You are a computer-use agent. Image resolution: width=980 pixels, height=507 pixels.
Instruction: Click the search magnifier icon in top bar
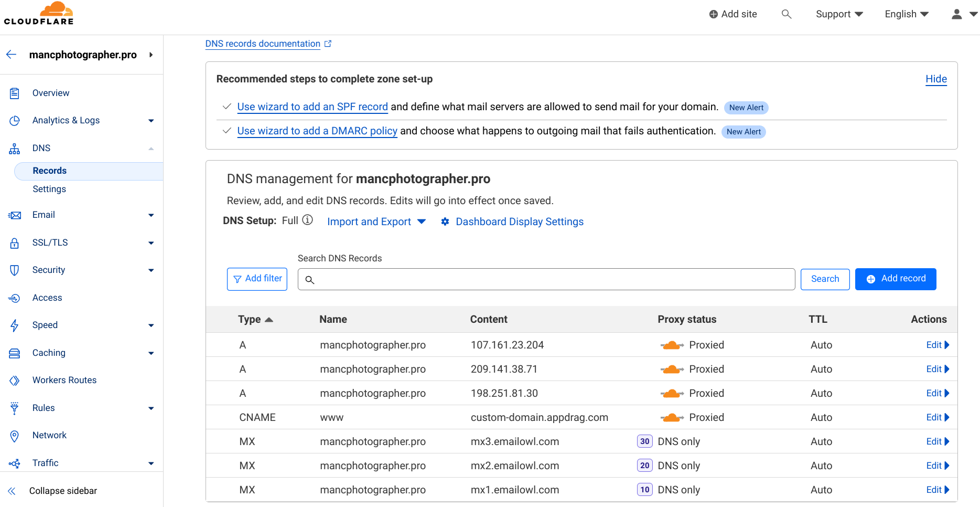[x=786, y=14]
